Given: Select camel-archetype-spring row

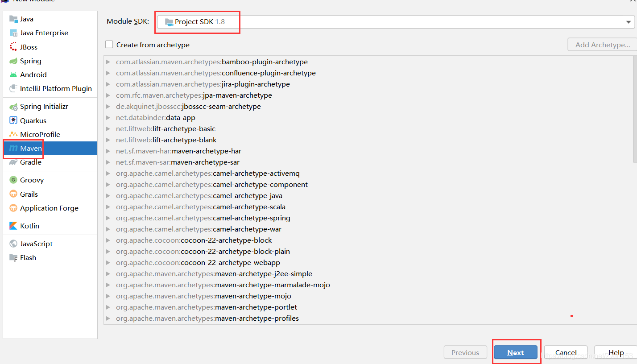Looking at the screenshot, I should click(368, 218).
